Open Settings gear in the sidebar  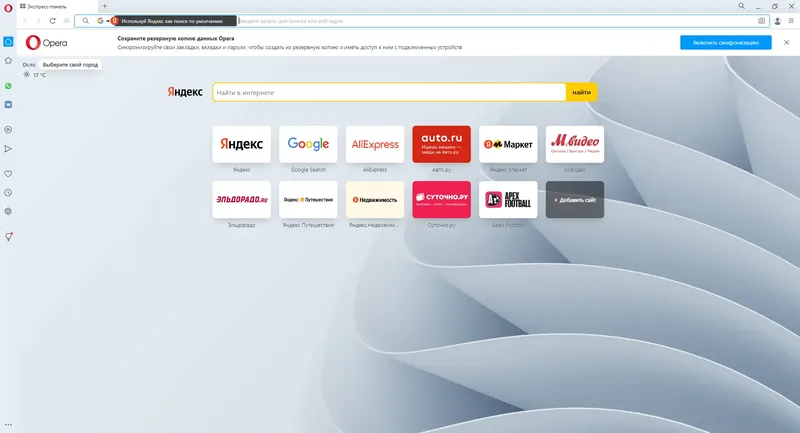(8, 211)
